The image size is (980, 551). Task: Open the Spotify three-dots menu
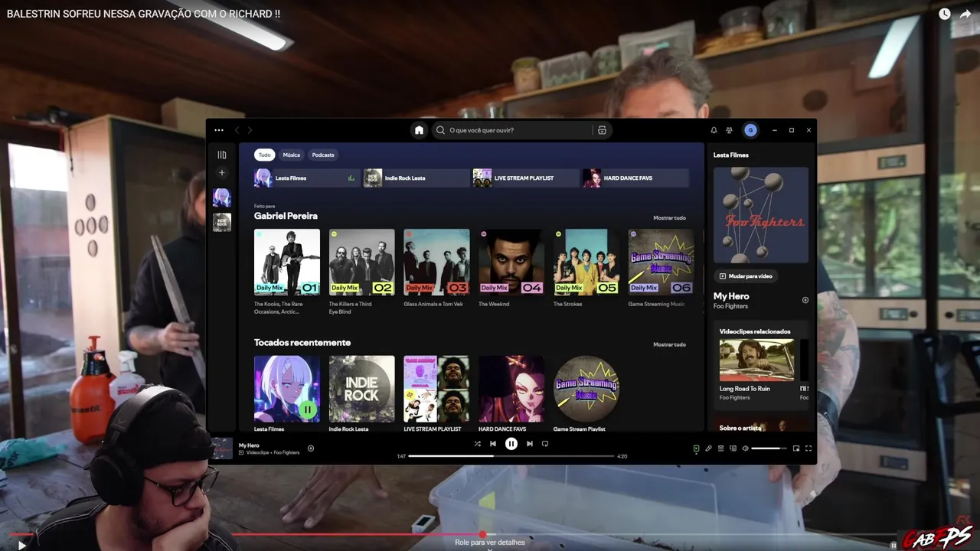tap(219, 130)
